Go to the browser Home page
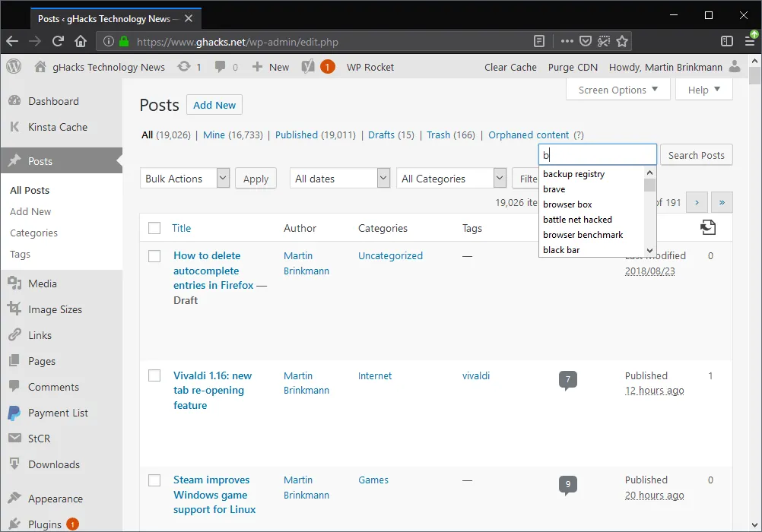Screen dimensions: 762x532 click(81, 41)
